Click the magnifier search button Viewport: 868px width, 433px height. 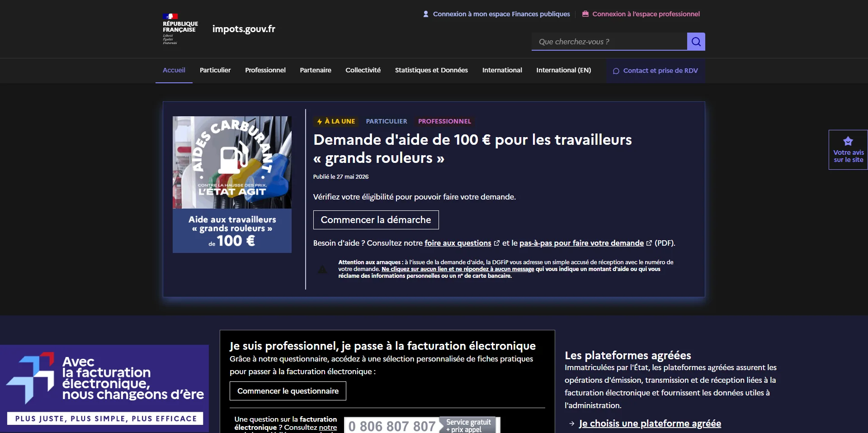pyautogui.click(x=696, y=42)
